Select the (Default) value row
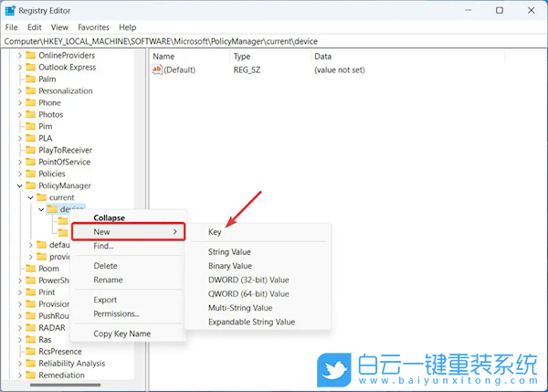Viewport: 548px width, 392px height. point(258,70)
